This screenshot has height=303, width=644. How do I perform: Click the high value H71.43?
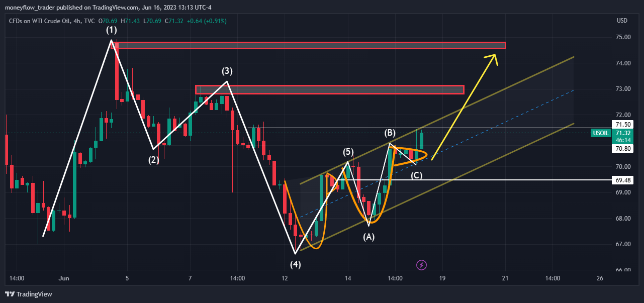pyautogui.click(x=130, y=21)
